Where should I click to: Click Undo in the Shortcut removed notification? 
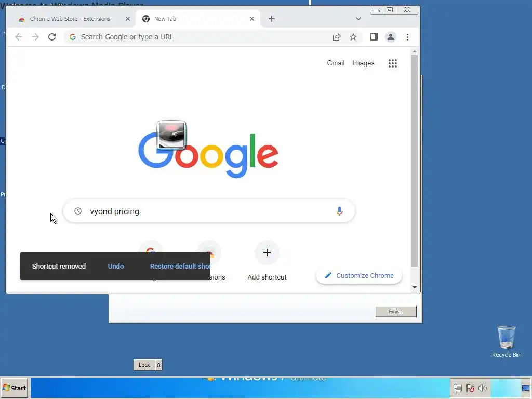pyautogui.click(x=116, y=267)
